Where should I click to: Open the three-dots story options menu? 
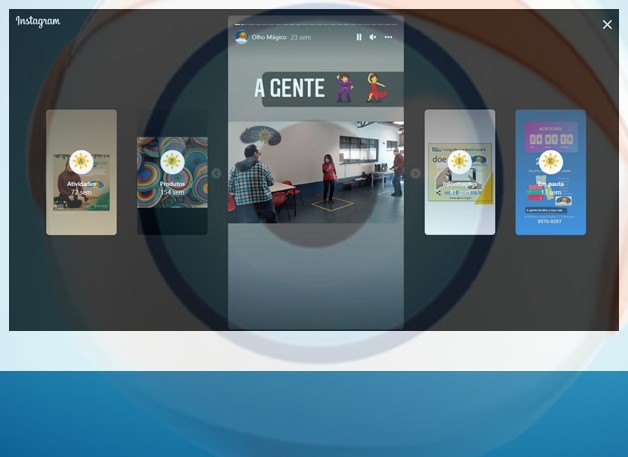[x=388, y=37]
